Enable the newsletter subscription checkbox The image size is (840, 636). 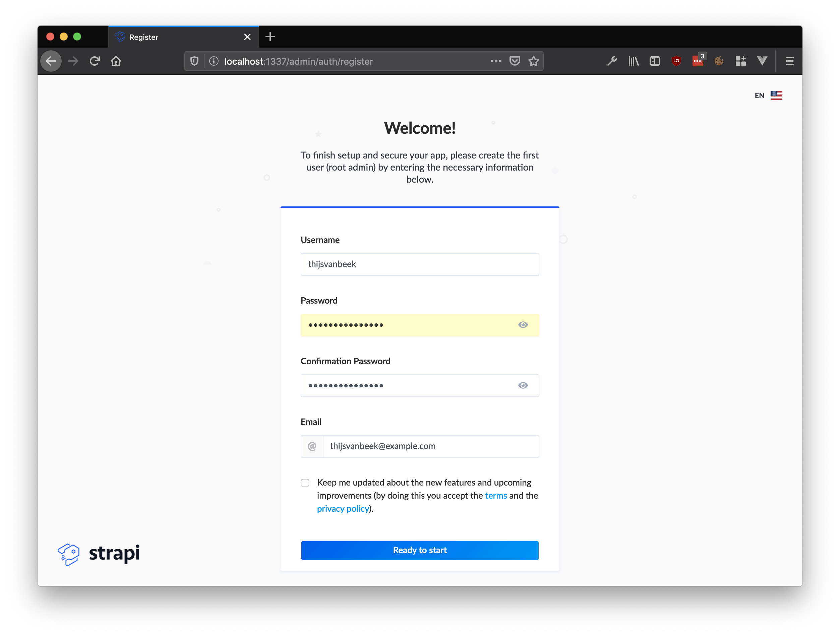[305, 482]
